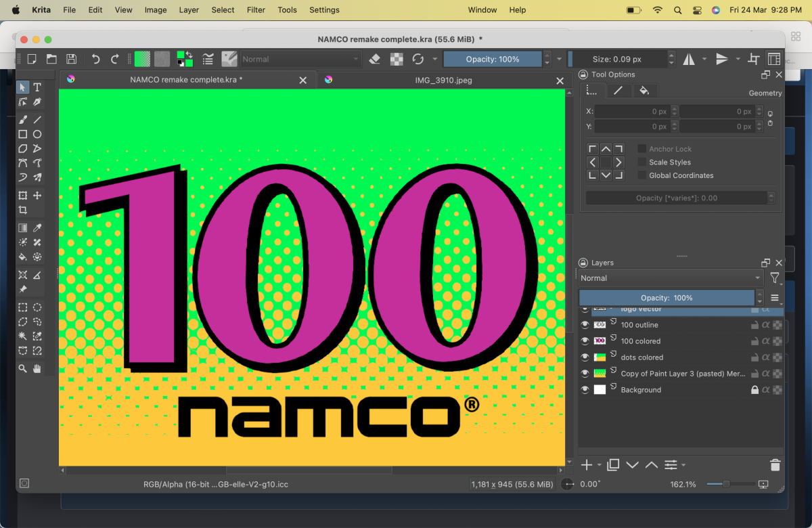Open the Layers blending mode Normal dropdown

(671, 278)
